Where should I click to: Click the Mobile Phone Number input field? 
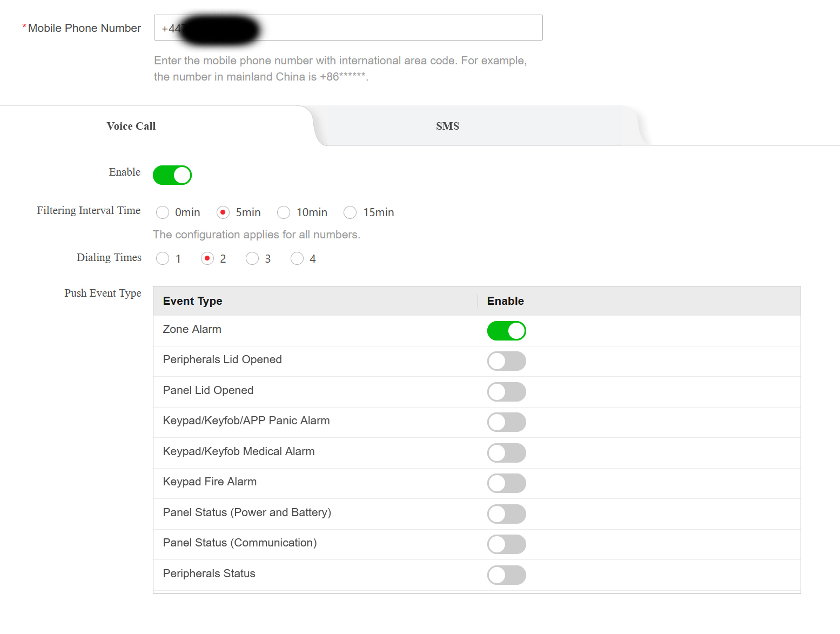coord(400,28)
